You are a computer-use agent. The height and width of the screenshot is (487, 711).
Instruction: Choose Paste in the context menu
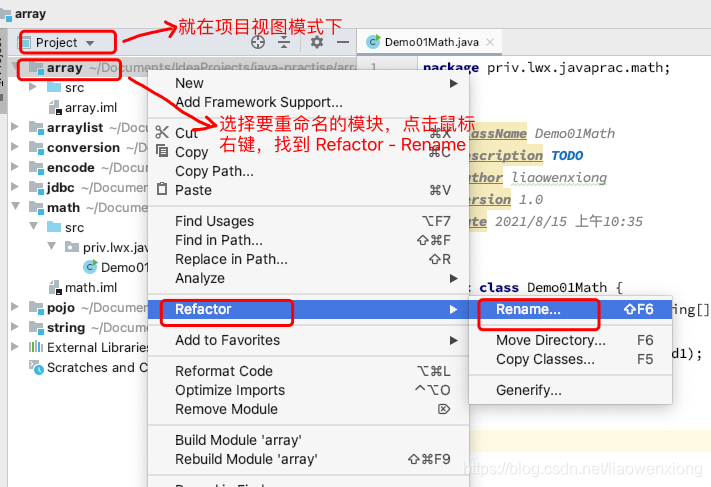308,190
